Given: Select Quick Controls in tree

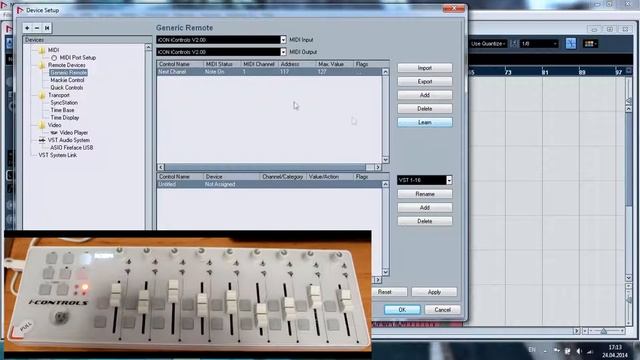Looking at the screenshot, I should pos(67,88).
